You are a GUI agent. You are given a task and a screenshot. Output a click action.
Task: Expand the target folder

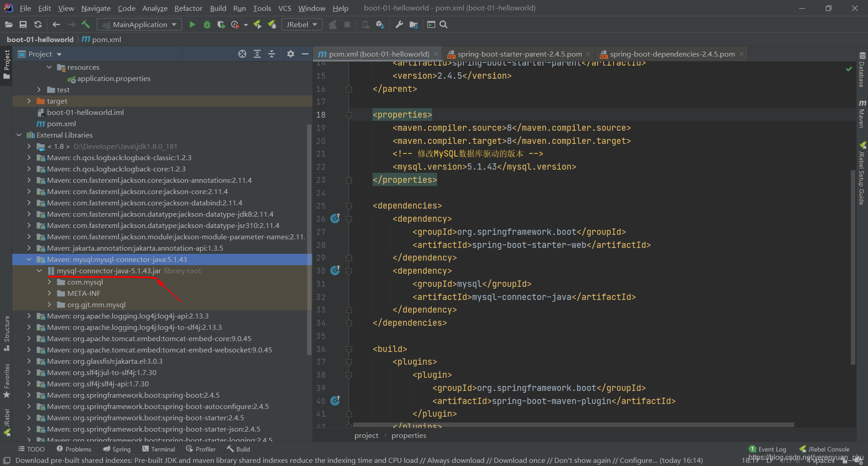(29, 101)
